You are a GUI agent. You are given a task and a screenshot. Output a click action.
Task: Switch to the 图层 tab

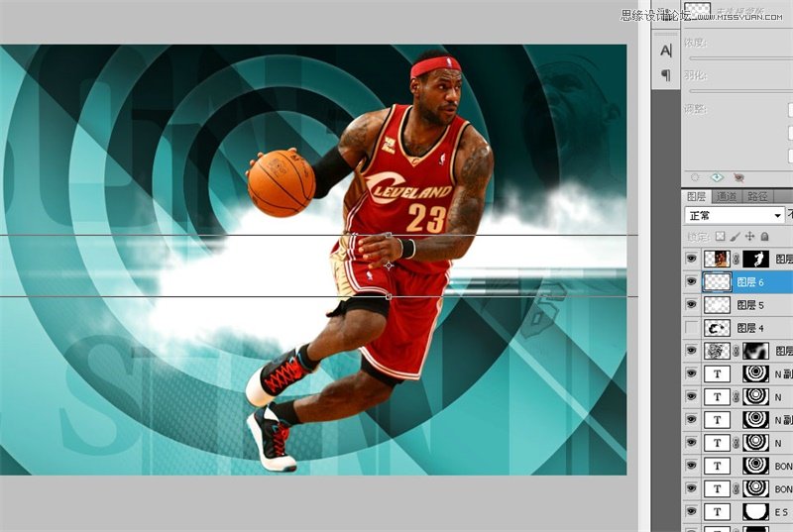696,196
